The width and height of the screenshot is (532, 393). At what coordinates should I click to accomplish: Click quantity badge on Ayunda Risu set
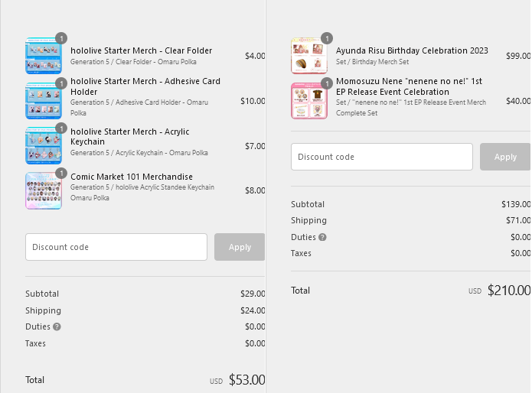[327, 38]
